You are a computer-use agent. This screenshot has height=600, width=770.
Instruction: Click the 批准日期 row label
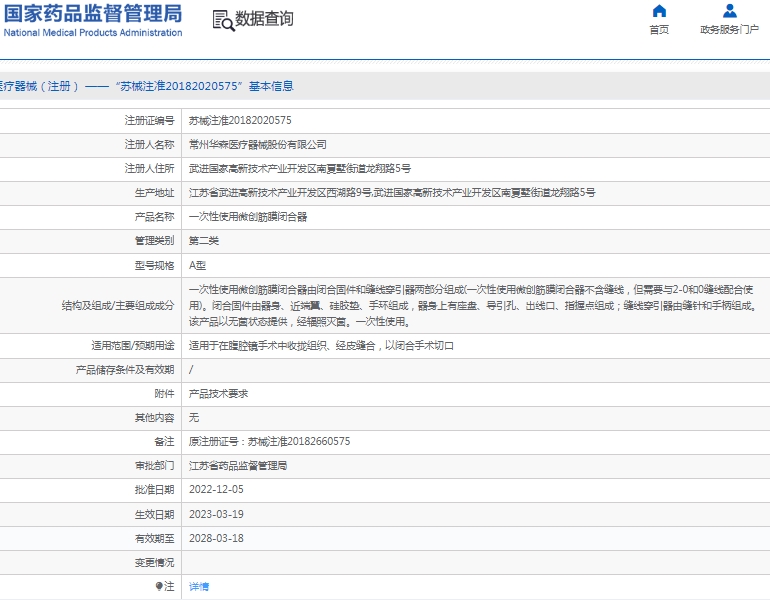[155, 490]
